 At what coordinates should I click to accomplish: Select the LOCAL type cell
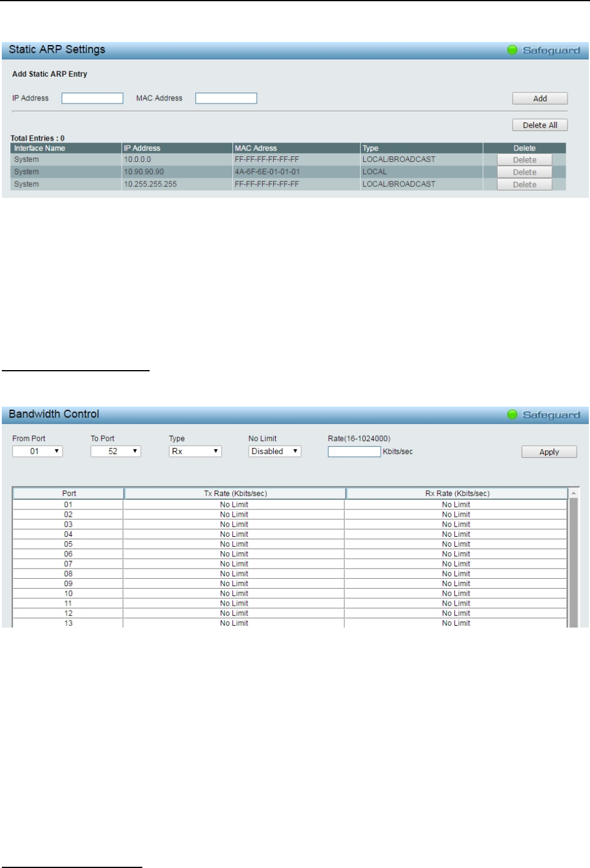422,172
